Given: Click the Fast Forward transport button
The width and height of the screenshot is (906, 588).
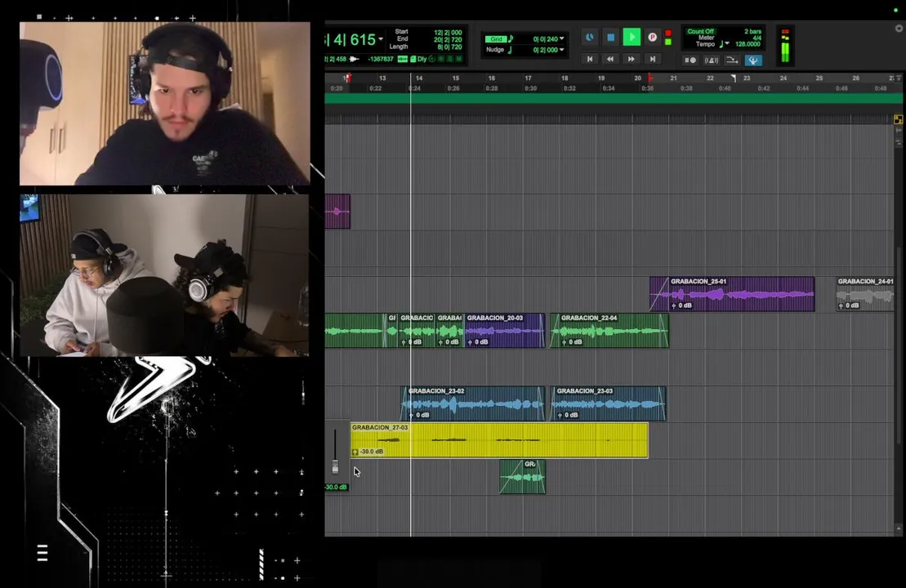Looking at the screenshot, I should [631, 59].
